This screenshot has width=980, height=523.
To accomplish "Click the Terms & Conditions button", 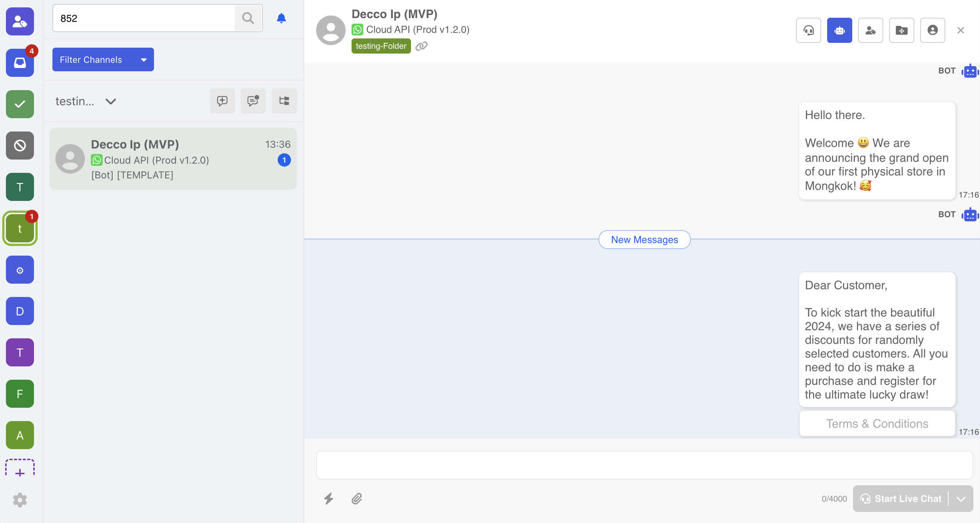I will click(x=877, y=423).
